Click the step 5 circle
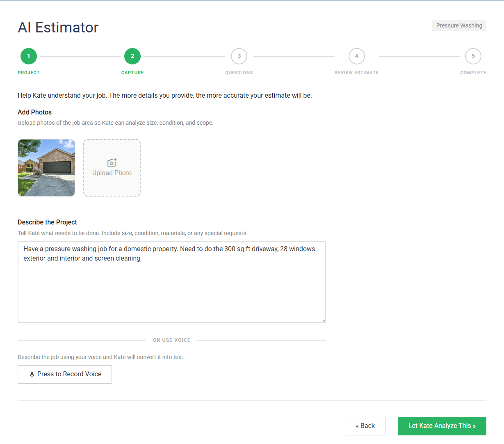 (x=473, y=56)
